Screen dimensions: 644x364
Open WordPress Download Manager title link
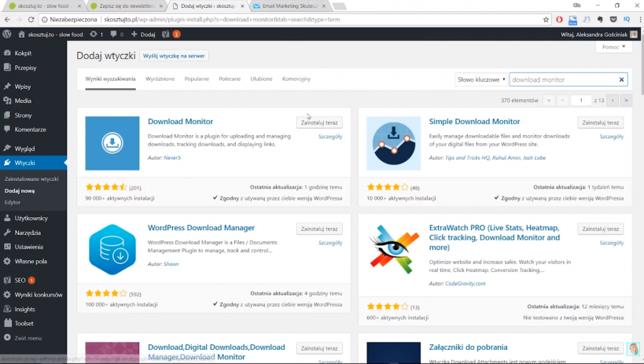coord(201,228)
